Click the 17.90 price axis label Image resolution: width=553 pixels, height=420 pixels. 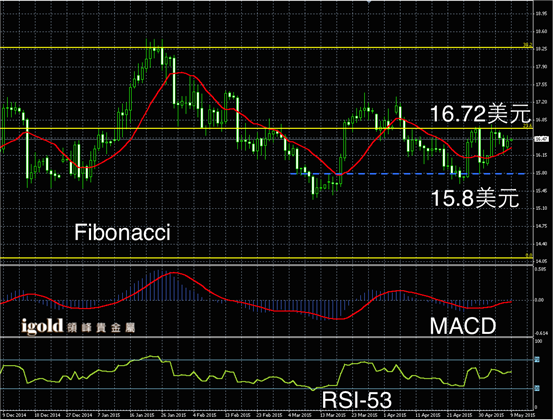[541, 67]
